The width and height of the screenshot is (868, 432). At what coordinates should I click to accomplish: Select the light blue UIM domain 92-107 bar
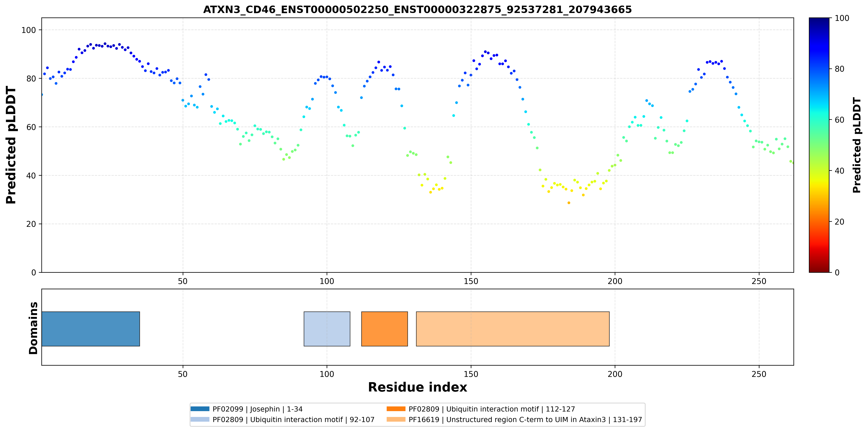327,329
